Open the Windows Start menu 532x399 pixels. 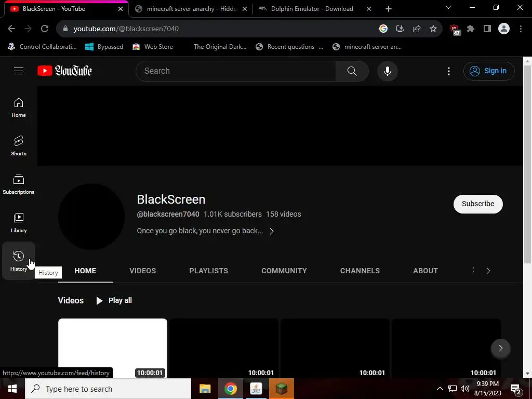coord(12,389)
